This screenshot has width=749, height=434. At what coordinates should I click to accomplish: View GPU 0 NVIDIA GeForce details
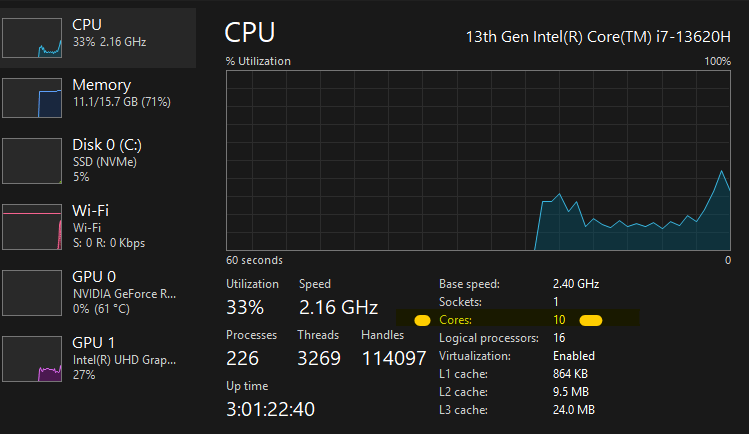click(x=98, y=293)
